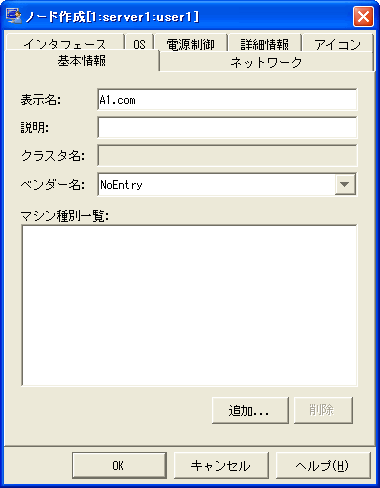Click the title bar text ノード作成[1:server1:user1]
Viewport: 380px width, 488px height.
click(x=112, y=17)
